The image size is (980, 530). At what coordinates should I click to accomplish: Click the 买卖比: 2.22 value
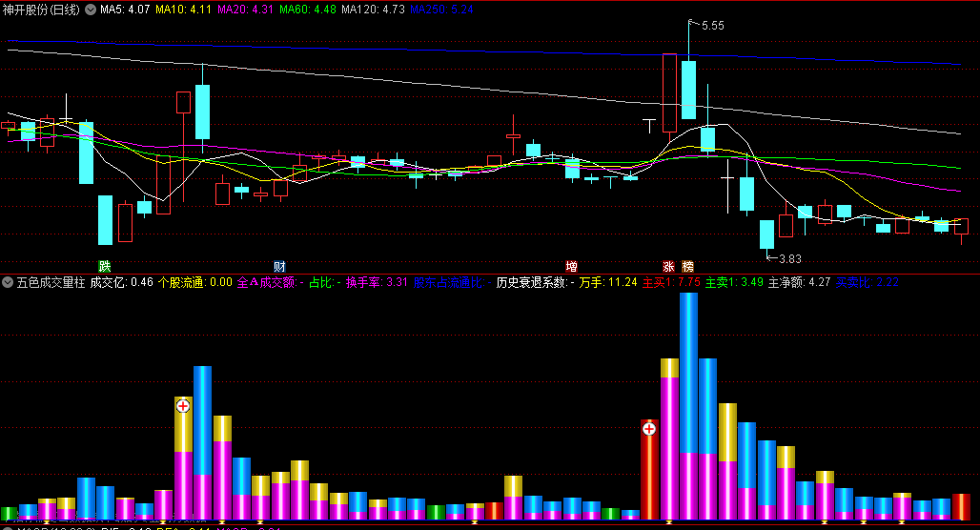[x=868, y=282]
